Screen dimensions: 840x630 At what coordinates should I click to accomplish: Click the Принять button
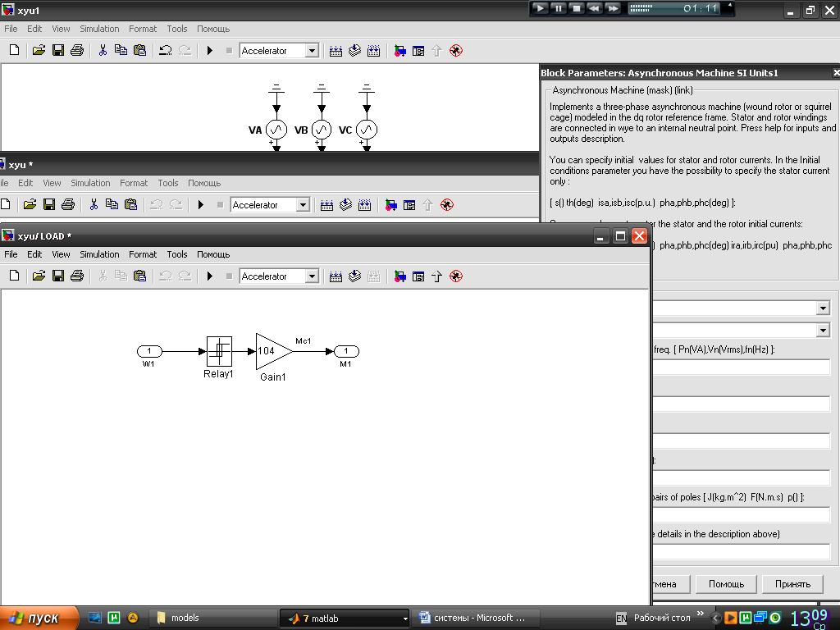point(792,584)
